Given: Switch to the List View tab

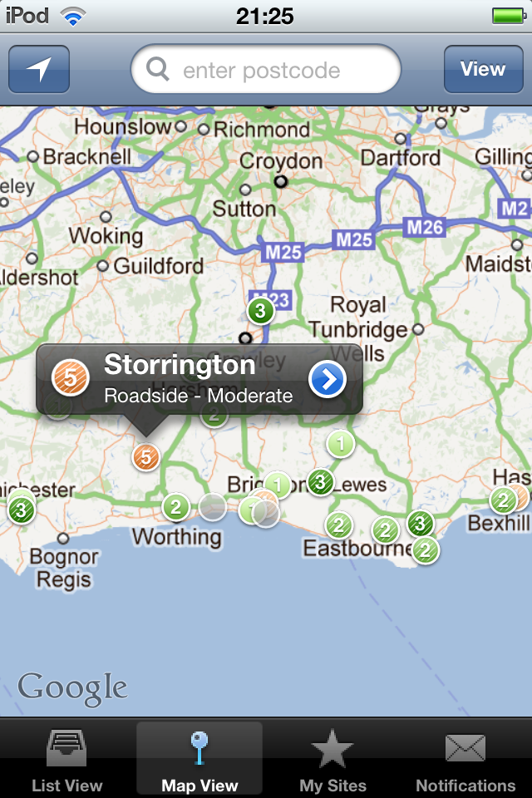Looking at the screenshot, I should click(x=66, y=759).
